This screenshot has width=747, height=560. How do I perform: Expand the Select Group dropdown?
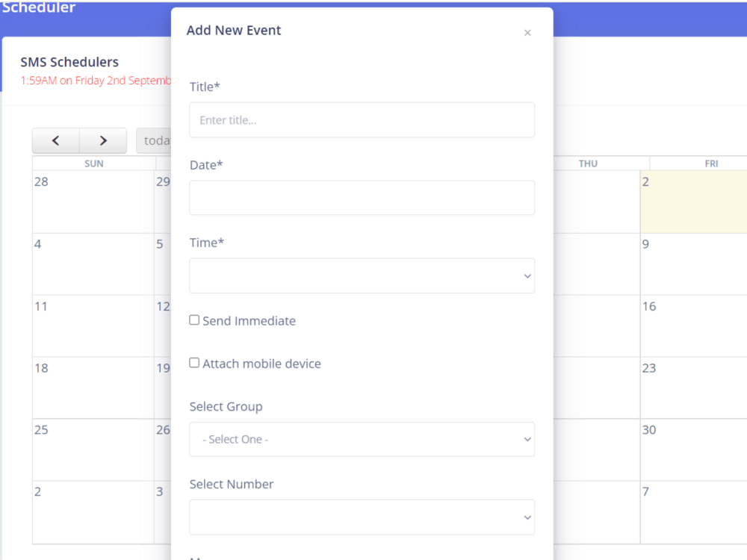362,439
